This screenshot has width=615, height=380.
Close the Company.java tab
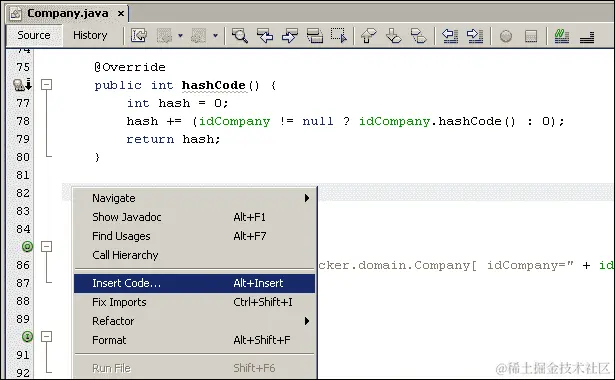[121, 14]
